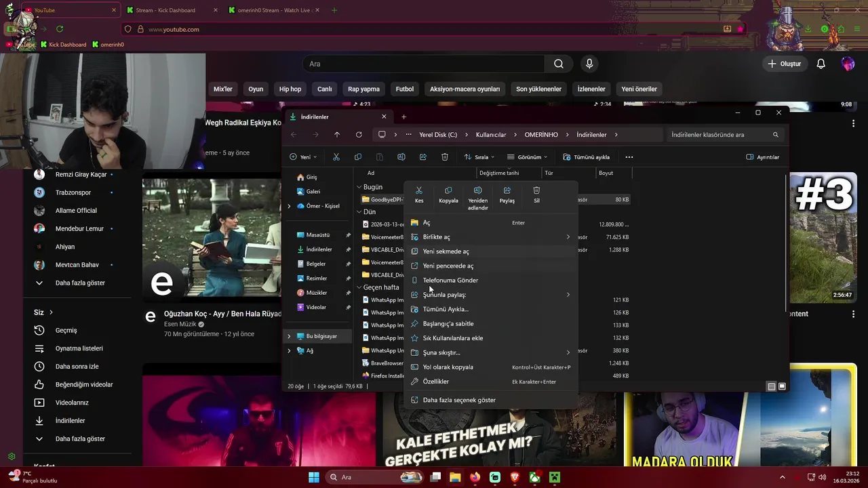Open the Sırala sort dropdown
868x488 pixels.
point(479,157)
